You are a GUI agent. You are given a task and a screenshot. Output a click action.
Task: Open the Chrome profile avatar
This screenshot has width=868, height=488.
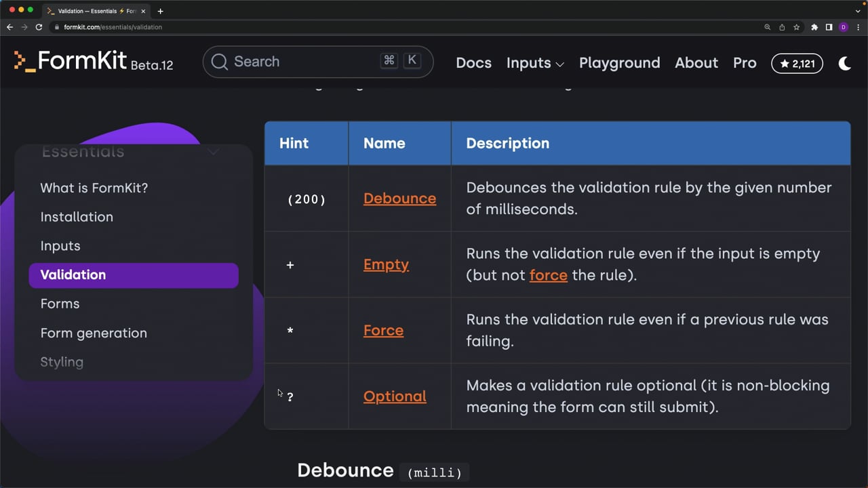point(844,27)
